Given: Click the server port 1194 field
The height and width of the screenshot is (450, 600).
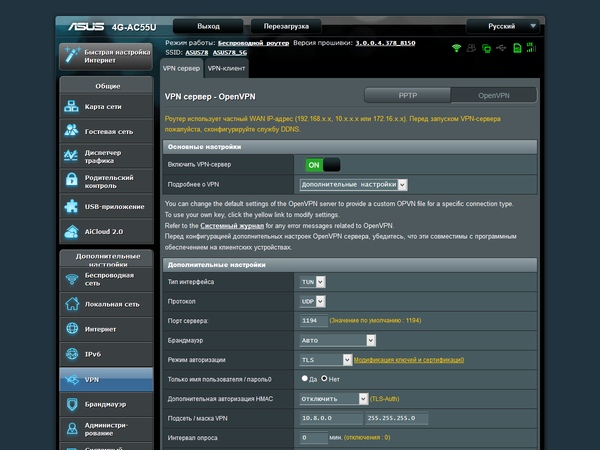Looking at the screenshot, I should tap(314, 321).
